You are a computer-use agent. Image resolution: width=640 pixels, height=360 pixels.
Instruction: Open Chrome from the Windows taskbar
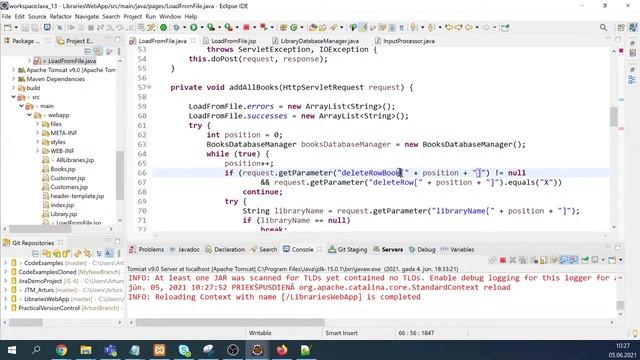coord(61,350)
